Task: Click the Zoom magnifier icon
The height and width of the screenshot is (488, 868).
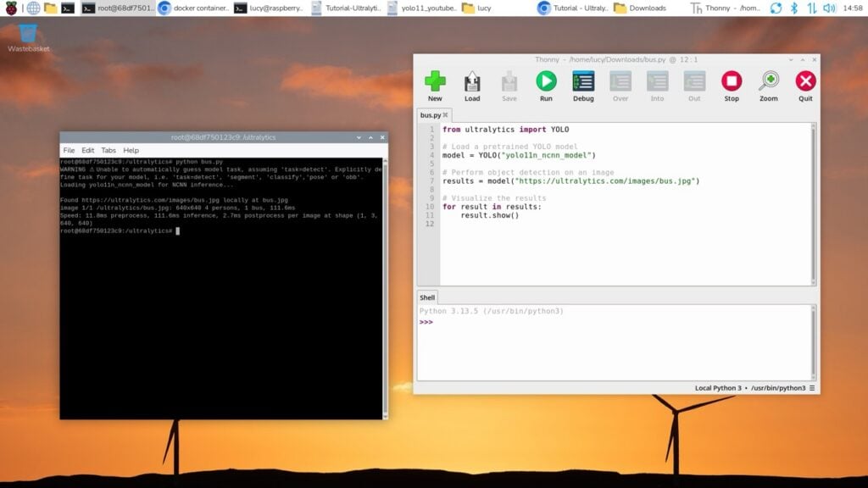Action: coord(768,82)
